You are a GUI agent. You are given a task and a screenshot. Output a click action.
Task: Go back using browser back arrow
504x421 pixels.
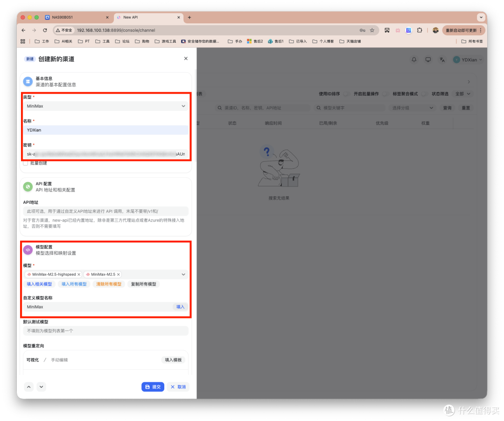pos(23,30)
